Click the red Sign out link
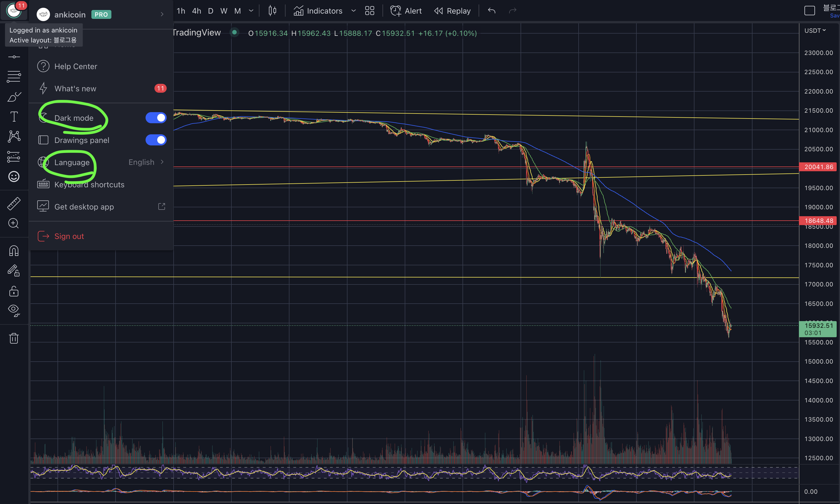Viewport: 840px width, 504px height. 69,236
